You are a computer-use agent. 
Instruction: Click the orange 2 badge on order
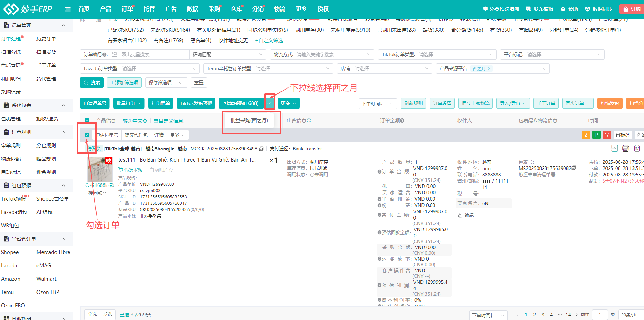pos(586,135)
